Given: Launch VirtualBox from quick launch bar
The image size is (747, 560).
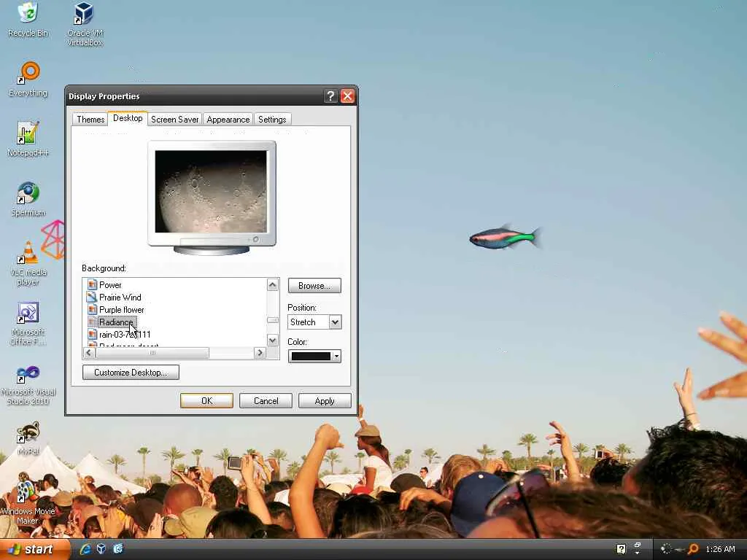Looking at the screenshot, I should point(101,548).
